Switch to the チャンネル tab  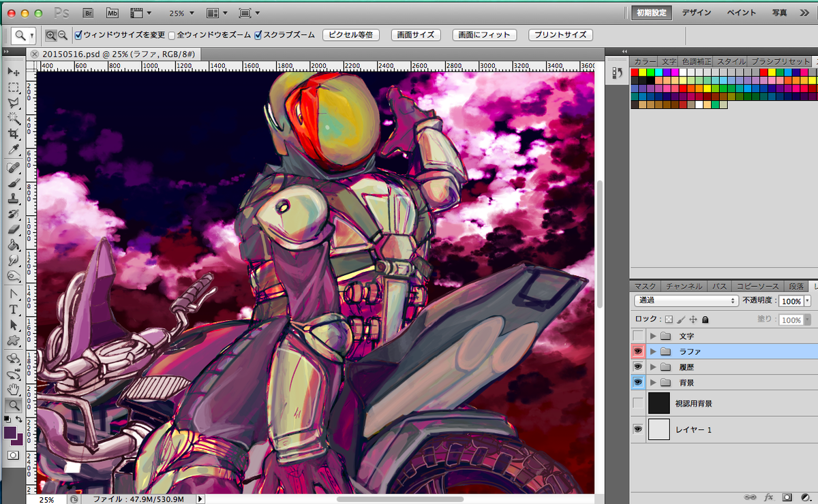coord(684,286)
